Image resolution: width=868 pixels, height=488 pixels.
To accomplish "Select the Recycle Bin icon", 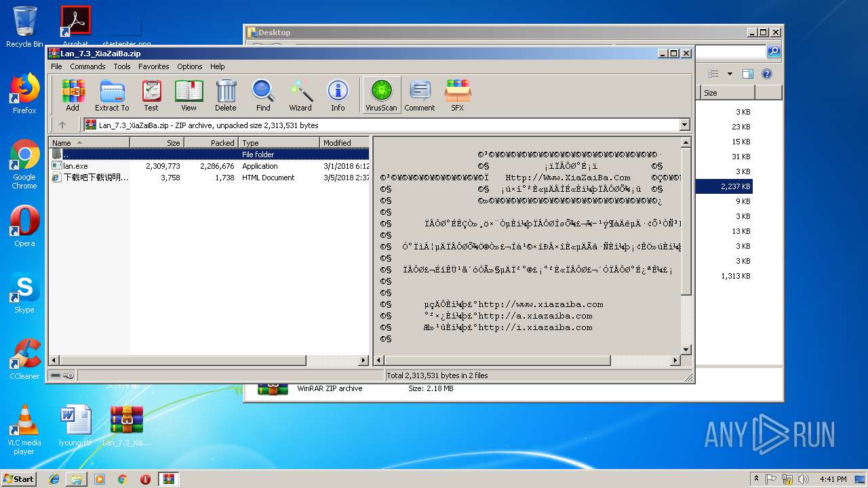I will coord(24,27).
